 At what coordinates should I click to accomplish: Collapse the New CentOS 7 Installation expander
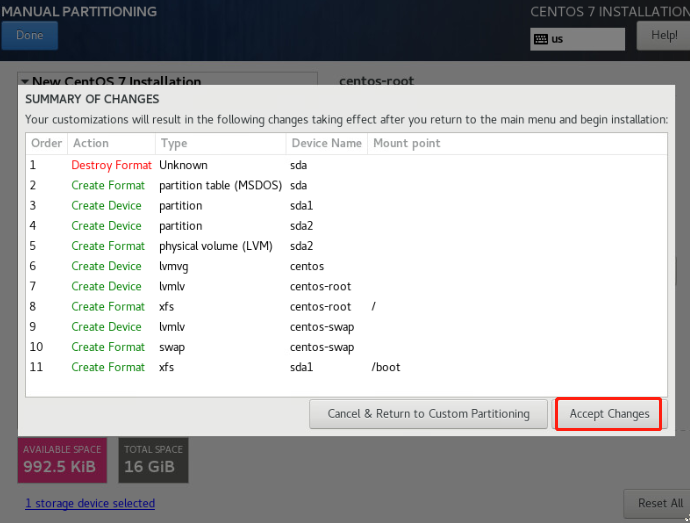[25, 81]
